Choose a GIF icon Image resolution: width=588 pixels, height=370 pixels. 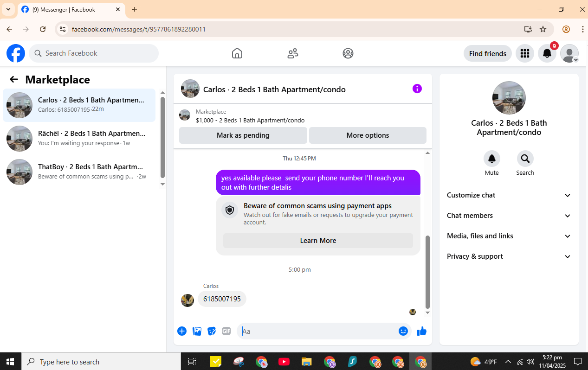pos(226,331)
